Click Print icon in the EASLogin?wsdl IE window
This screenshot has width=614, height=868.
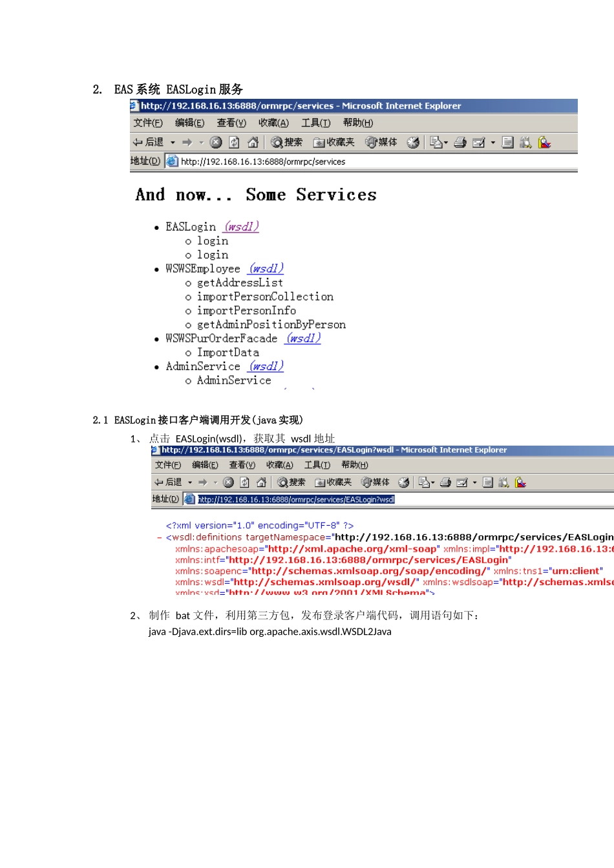click(445, 482)
